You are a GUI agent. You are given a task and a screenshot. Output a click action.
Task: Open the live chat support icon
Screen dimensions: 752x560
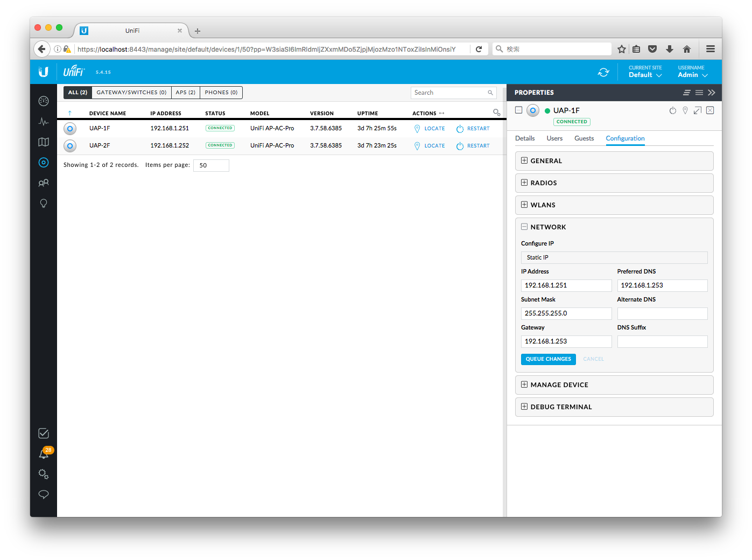point(44,494)
